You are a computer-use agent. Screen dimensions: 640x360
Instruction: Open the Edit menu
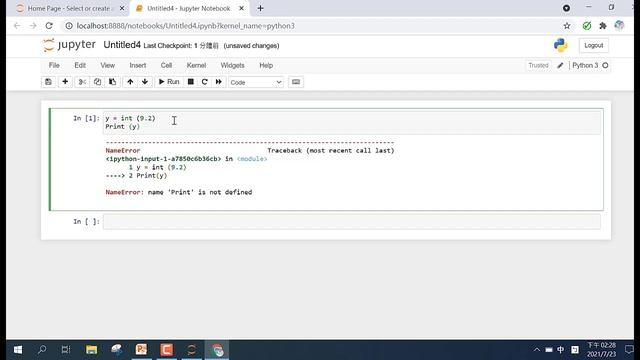click(80, 65)
